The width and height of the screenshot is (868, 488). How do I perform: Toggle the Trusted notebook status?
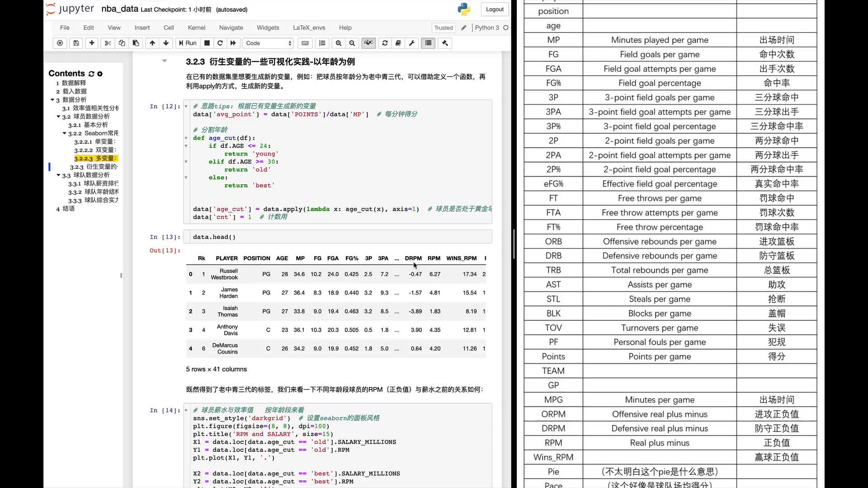point(443,28)
